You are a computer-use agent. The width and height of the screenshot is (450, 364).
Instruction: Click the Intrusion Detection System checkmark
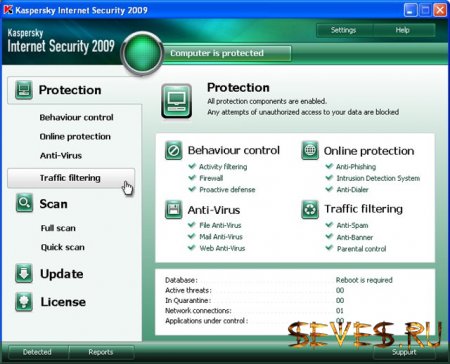(x=329, y=178)
